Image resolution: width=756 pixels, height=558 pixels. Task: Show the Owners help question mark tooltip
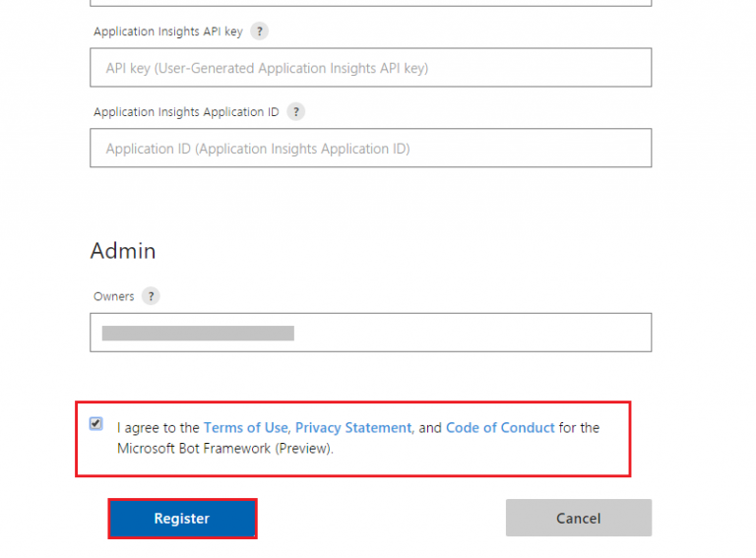(x=151, y=296)
